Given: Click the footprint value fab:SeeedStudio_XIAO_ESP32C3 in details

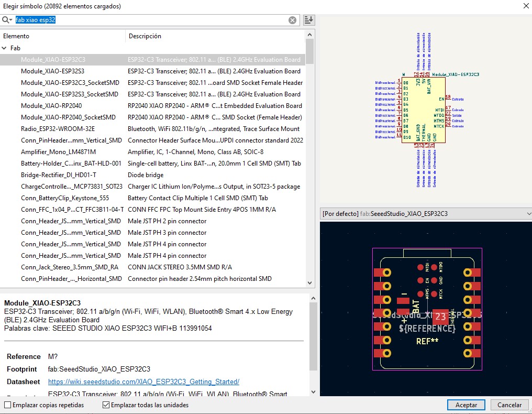Looking at the screenshot, I should pyautogui.click(x=99, y=369).
